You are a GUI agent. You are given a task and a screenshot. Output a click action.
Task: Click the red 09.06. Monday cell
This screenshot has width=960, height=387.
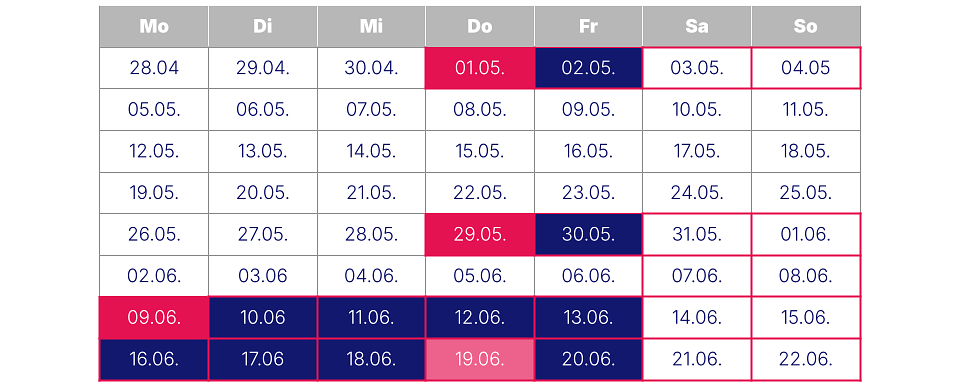pos(154,318)
